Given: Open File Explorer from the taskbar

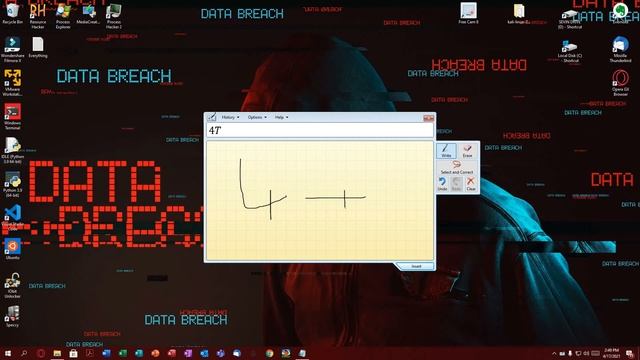Looking at the screenshot, I should click(57, 353).
